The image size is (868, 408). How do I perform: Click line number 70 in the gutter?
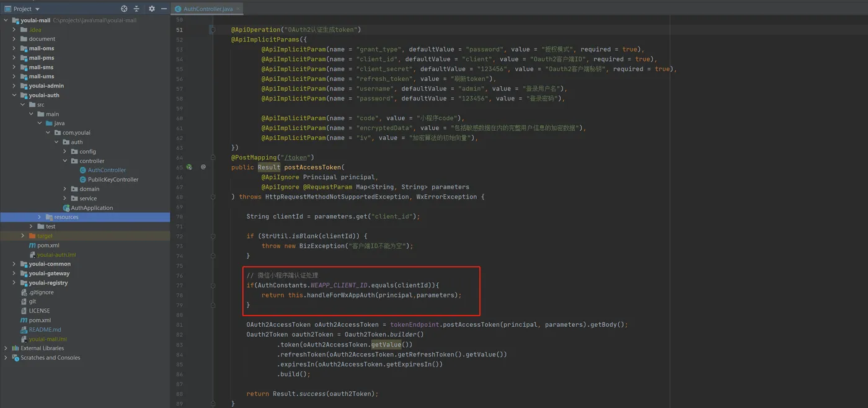coord(179,216)
